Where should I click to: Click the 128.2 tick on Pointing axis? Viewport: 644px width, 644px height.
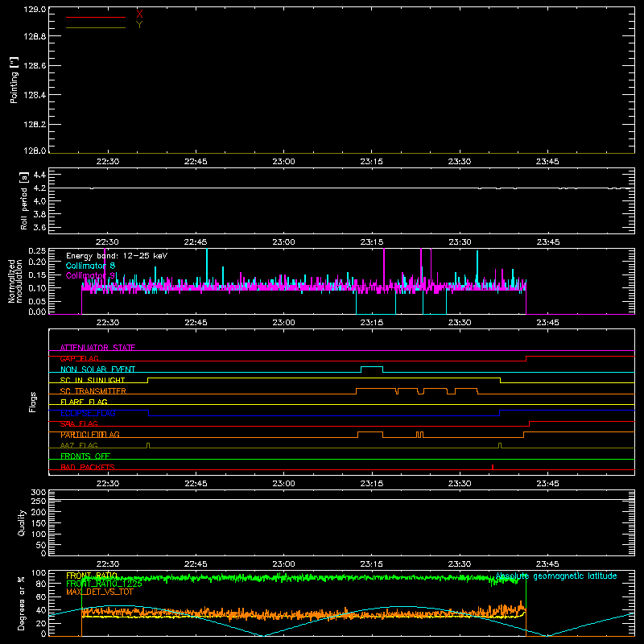click(x=35, y=125)
